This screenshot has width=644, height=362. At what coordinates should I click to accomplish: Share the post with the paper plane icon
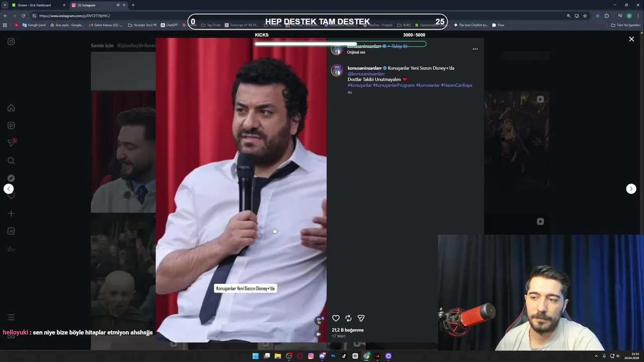[361, 318]
